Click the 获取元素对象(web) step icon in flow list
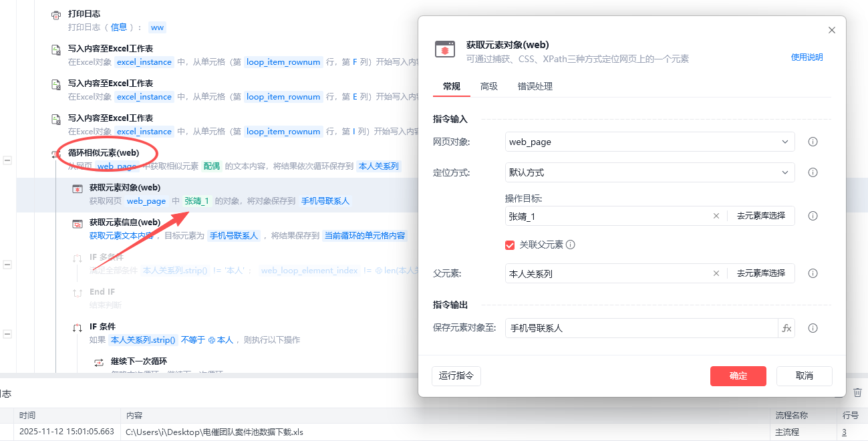The width and height of the screenshot is (868, 441). 78,189
